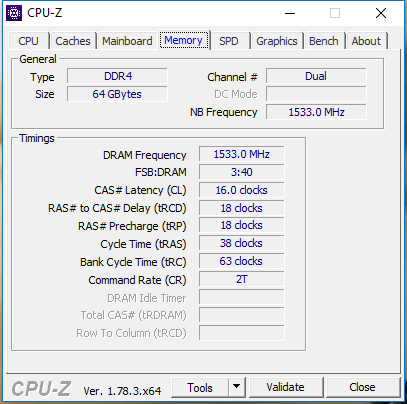Image resolution: width=407 pixels, height=404 pixels.
Task: Go to the Bench tab
Action: pyautogui.click(x=324, y=41)
